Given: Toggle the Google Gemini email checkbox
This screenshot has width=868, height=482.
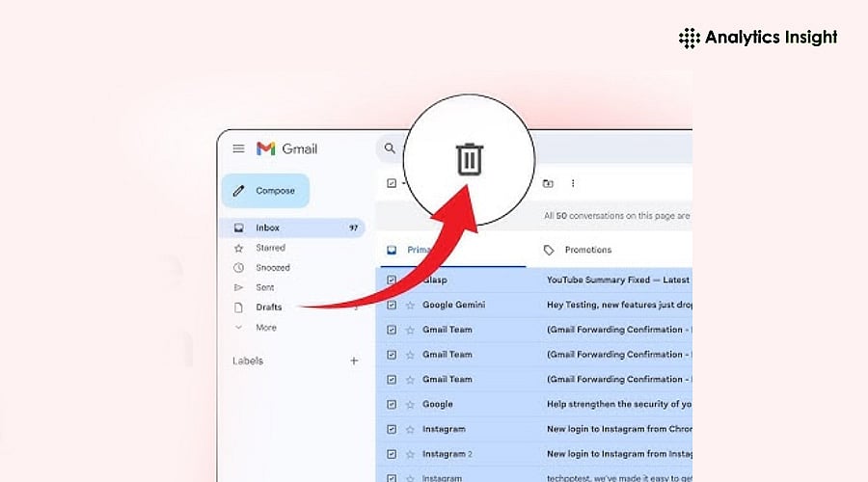Looking at the screenshot, I should pyautogui.click(x=392, y=305).
